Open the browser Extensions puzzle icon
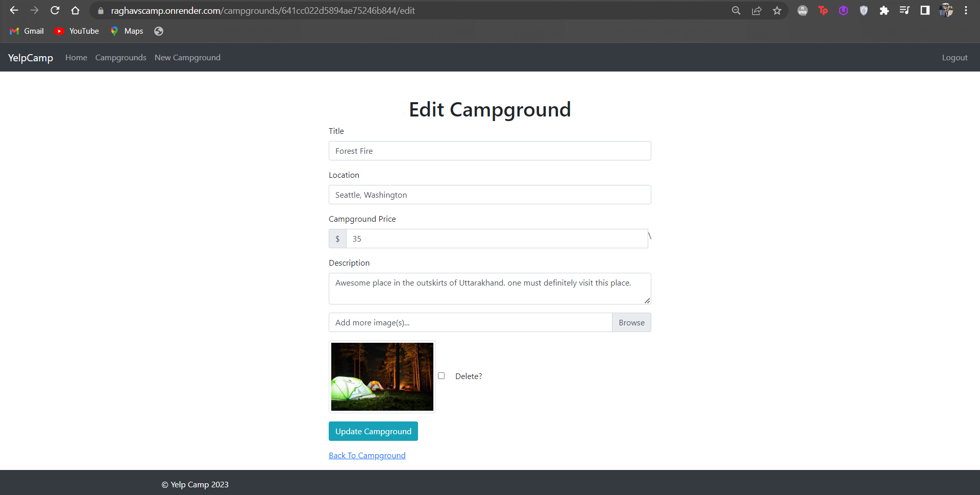This screenshot has height=495, width=980. (885, 10)
